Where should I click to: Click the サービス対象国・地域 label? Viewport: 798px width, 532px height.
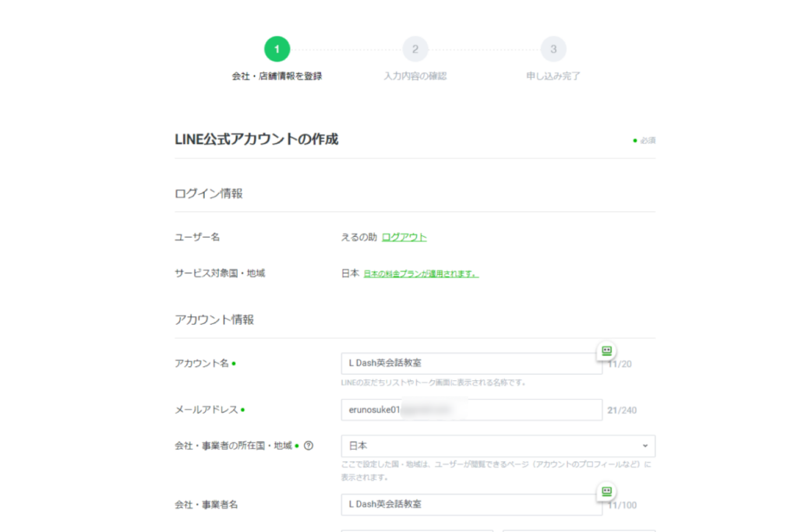point(220,273)
